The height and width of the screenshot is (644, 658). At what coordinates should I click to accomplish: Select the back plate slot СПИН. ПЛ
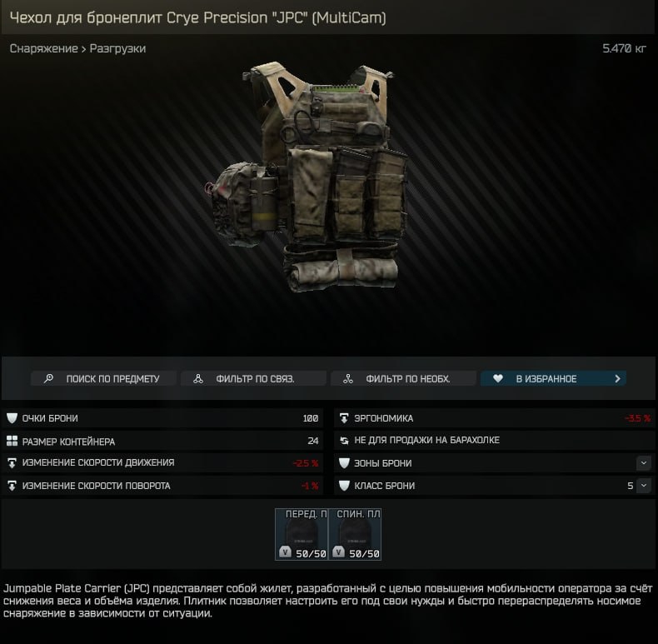tap(355, 534)
